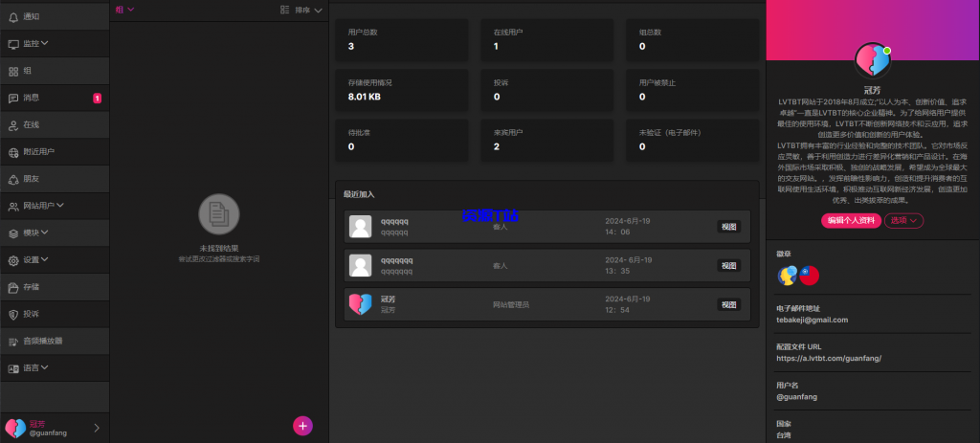
Task: Open 音频播放器 audio player icon
Action: point(13,341)
